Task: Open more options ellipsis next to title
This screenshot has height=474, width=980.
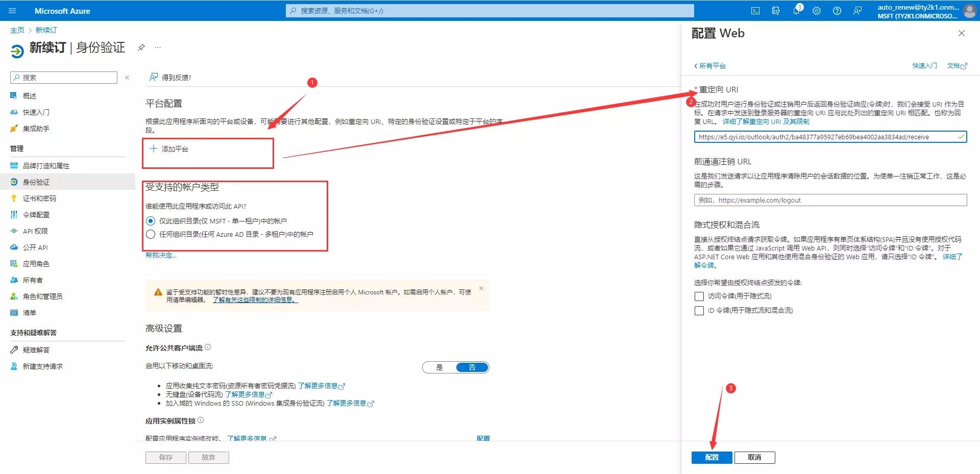Action: click(x=158, y=47)
